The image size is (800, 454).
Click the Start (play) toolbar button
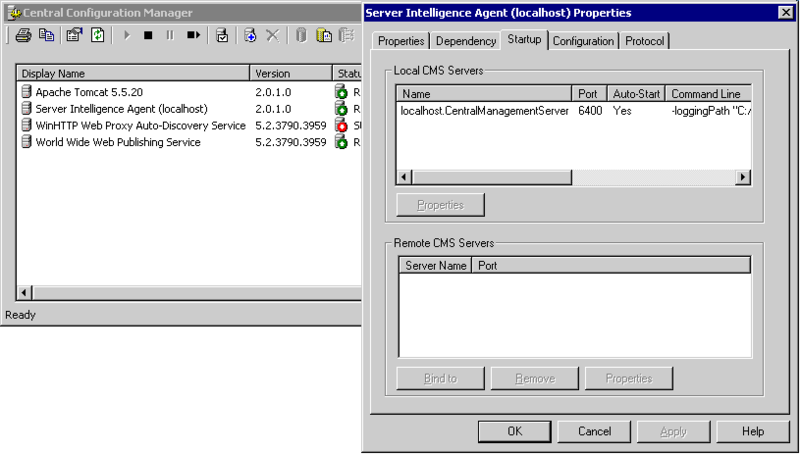pos(127,35)
